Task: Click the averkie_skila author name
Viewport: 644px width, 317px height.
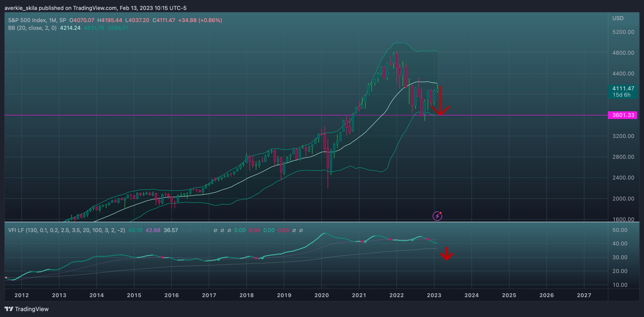Action: pos(21,8)
